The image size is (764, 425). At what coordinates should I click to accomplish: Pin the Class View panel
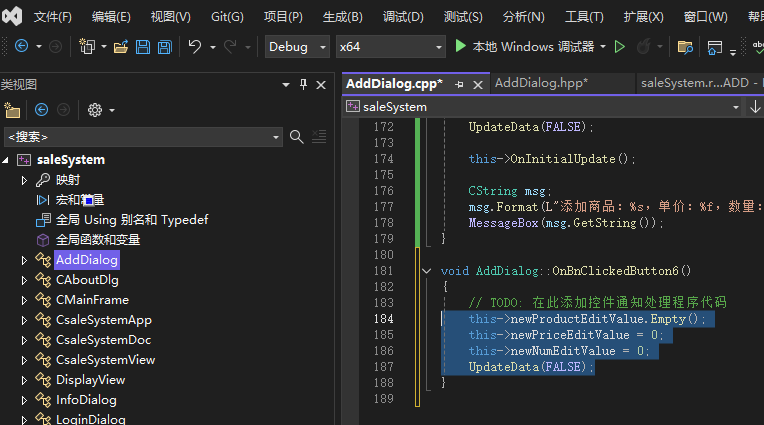click(x=303, y=84)
